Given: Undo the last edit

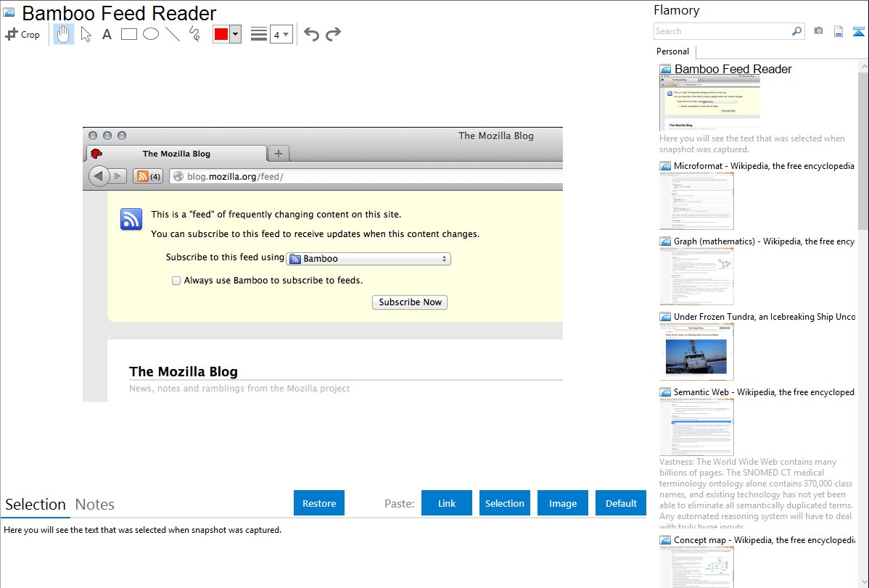Looking at the screenshot, I should pyautogui.click(x=311, y=34).
